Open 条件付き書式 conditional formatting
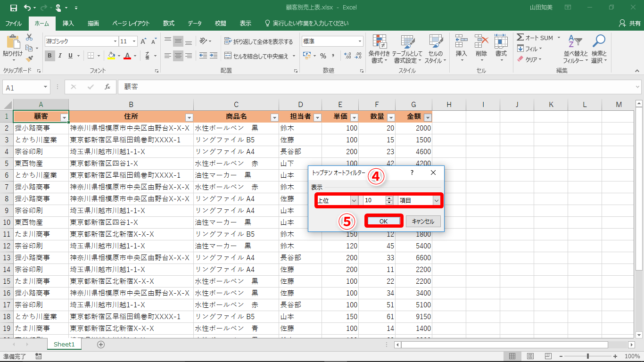The width and height of the screenshot is (644, 362). coord(380,49)
